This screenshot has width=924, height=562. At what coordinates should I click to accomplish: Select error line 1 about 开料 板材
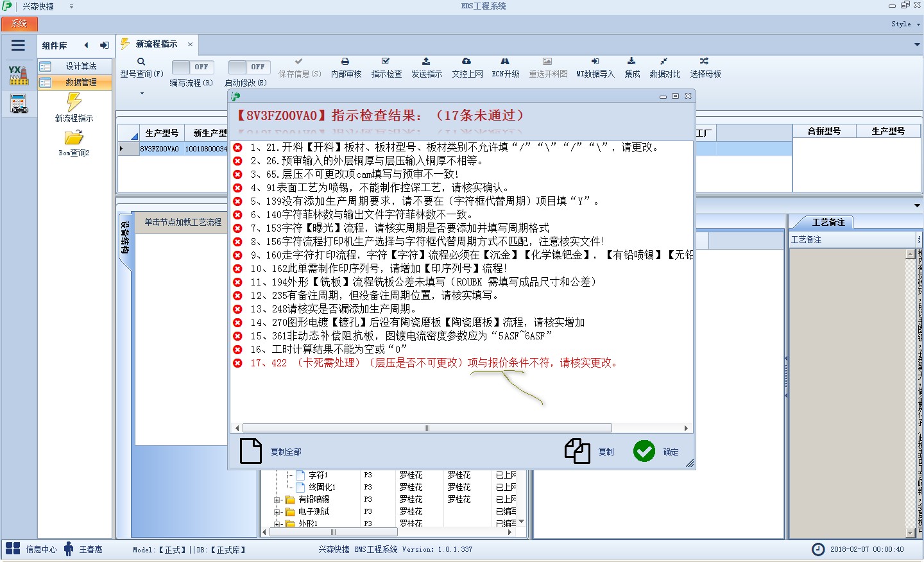pyautogui.click(x=454, y=148)
